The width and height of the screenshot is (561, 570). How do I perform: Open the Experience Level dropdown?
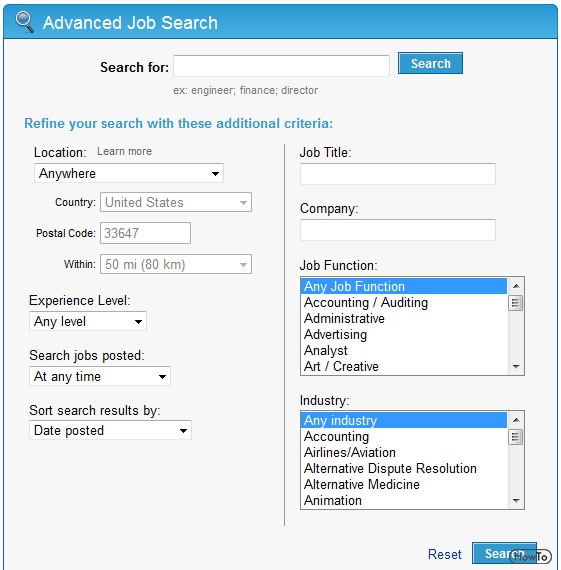point(88,321)
